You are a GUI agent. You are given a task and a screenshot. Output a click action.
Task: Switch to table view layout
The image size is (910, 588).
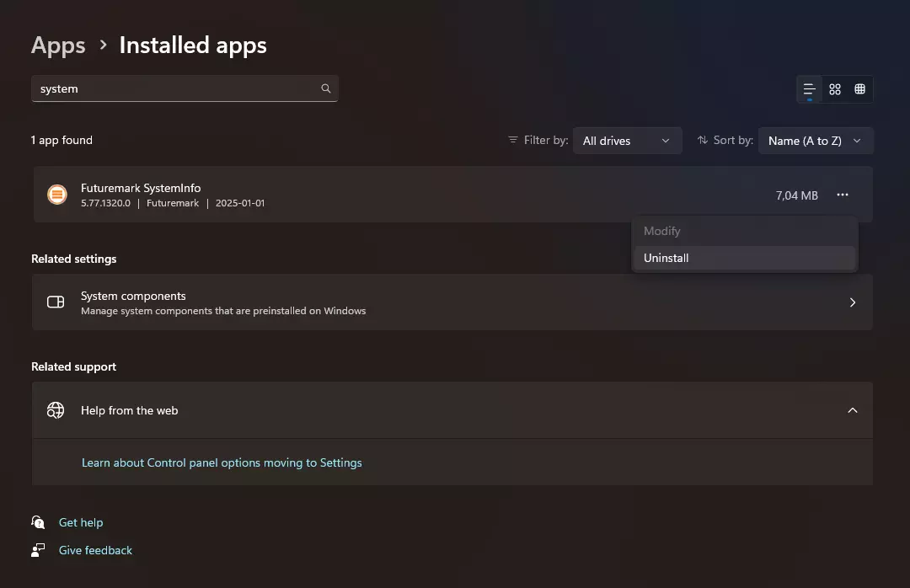(x=859, y=89)
